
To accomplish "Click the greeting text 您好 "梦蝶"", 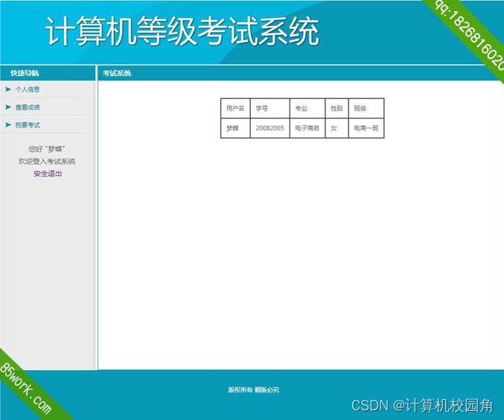I will pyautogui.click(x=47, y=149).
